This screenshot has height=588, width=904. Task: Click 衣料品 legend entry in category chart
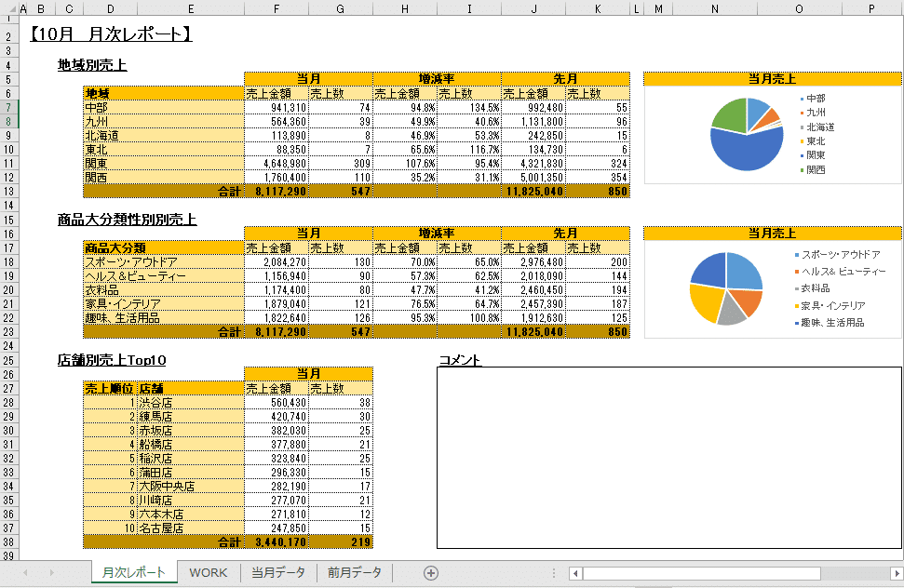point(813,288)
